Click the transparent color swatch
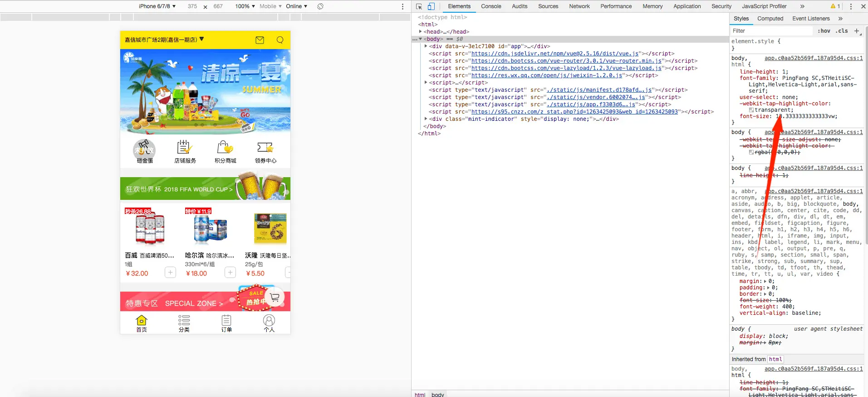This screenshot has height=397, width=868. [x=751, y=110]
